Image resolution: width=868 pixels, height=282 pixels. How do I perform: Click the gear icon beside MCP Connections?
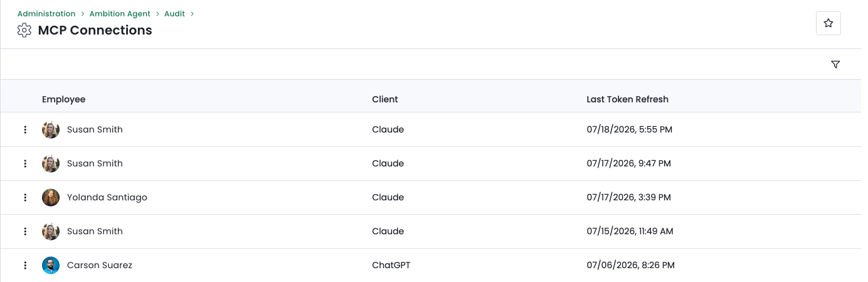pos(24,30)
